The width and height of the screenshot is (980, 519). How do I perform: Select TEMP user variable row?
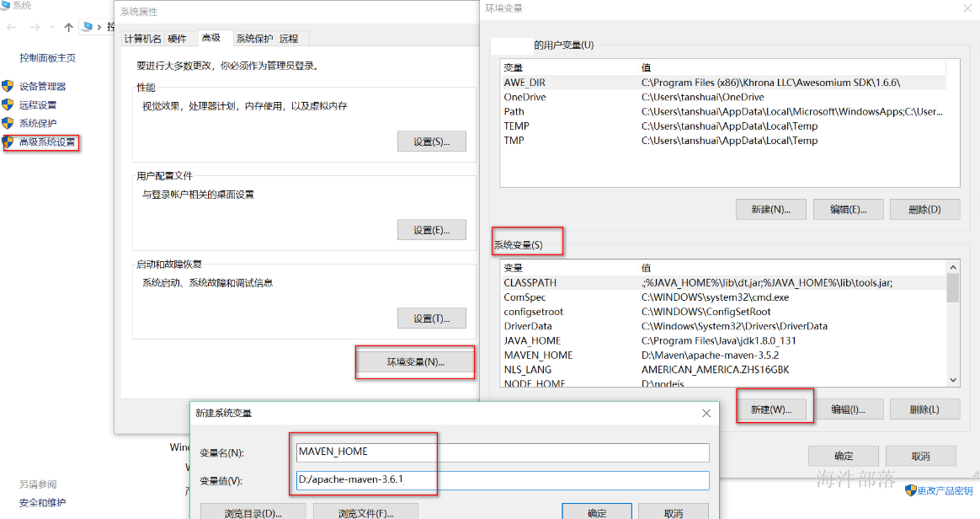(x=724, y=126)
